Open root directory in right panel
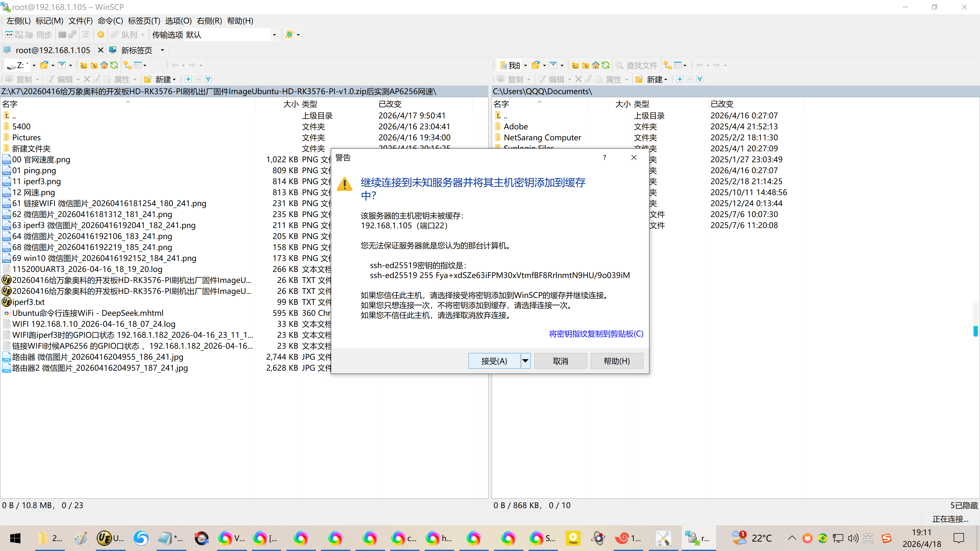 point(585,65)
